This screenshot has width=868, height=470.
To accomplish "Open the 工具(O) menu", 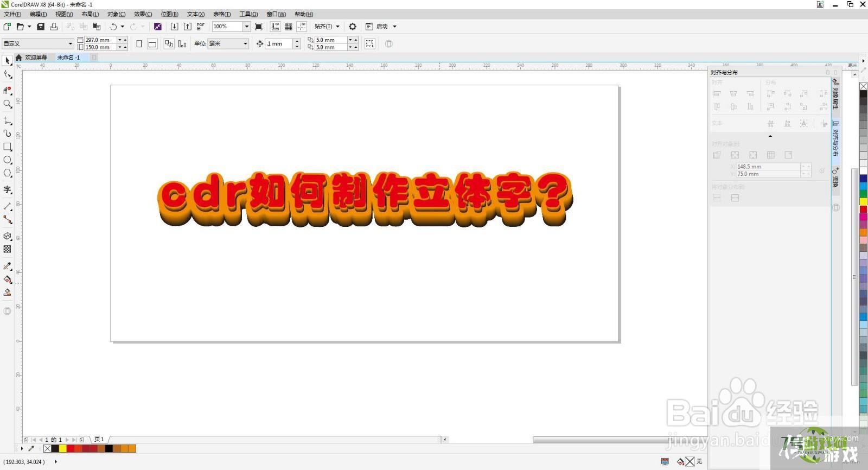I will click(x=248, y=14).
